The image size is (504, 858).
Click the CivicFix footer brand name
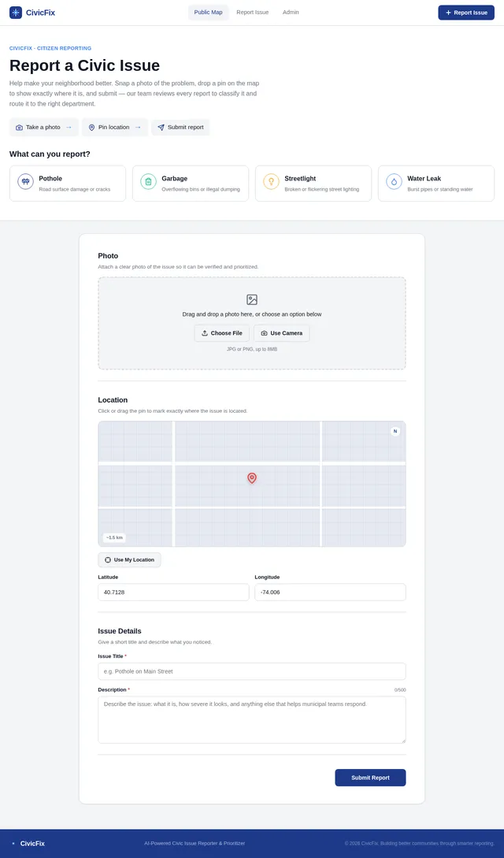point(33,843)
